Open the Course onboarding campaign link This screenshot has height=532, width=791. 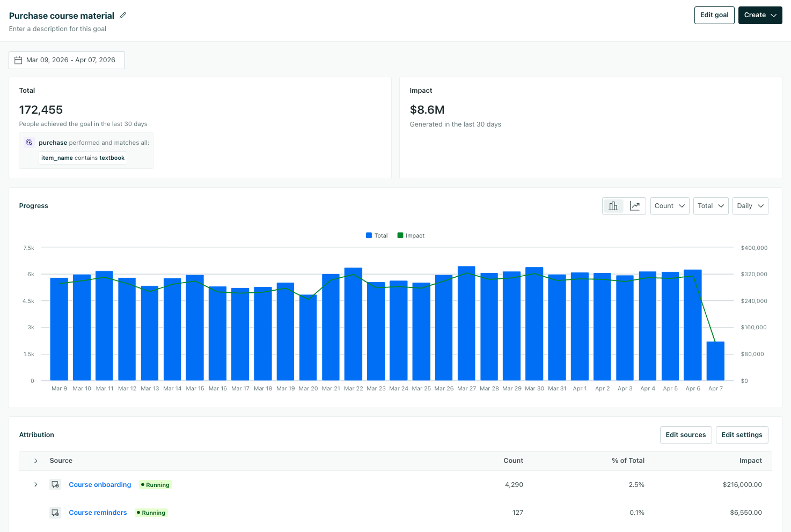(100, 484)
